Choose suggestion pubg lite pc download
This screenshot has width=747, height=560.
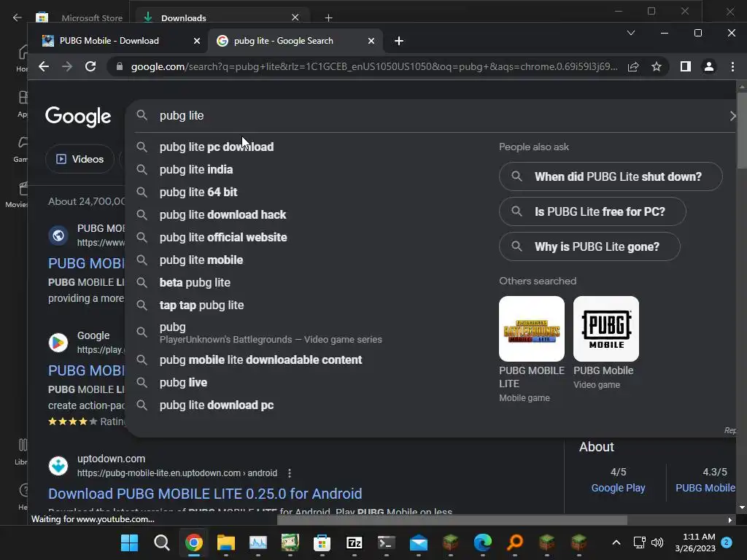coord(217,147)
